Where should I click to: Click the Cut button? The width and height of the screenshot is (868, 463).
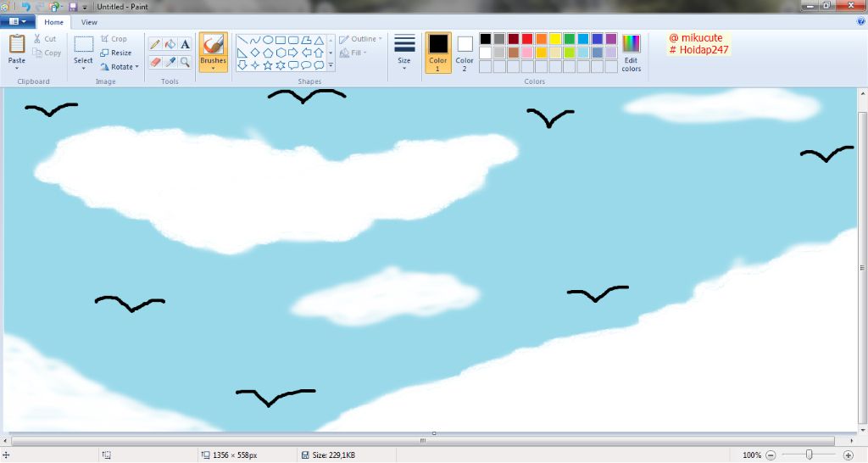pyautogui.click(x=44, y=39)
